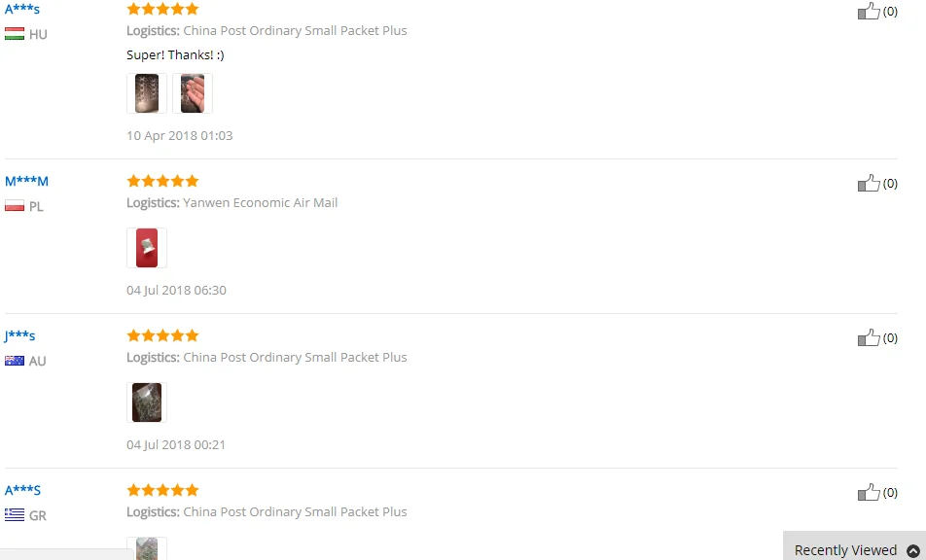
Task: Expand the Recently Viewed panel arrow
Action: pyautogui.click(x=912, y=550)
